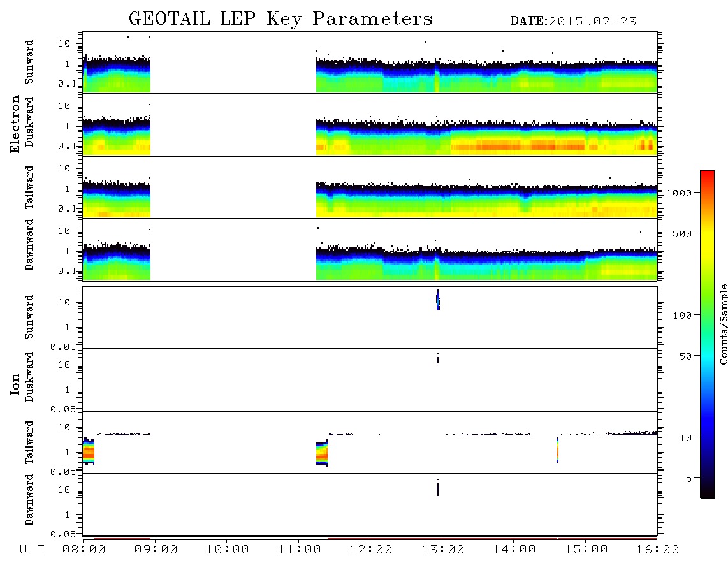
Task: Click the 500 color bar tick label
Action: click(x=682, y=234)
